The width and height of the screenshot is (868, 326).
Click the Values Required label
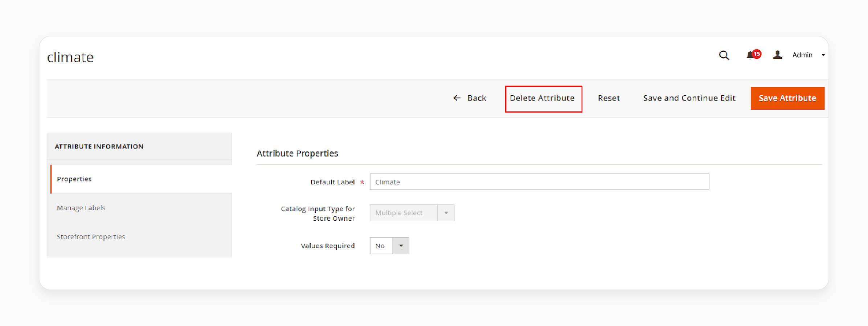click(328, 246)
